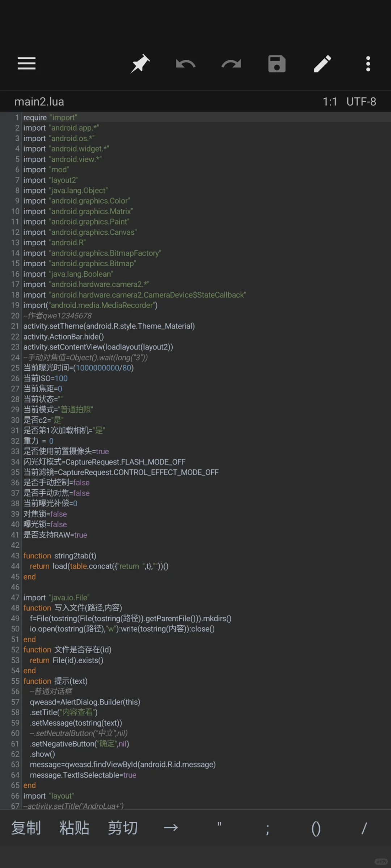Viewport: 391px width, 868px height.
Task: Click line importing CameraDevice$StateCallback
Action: tap(135, 295)
